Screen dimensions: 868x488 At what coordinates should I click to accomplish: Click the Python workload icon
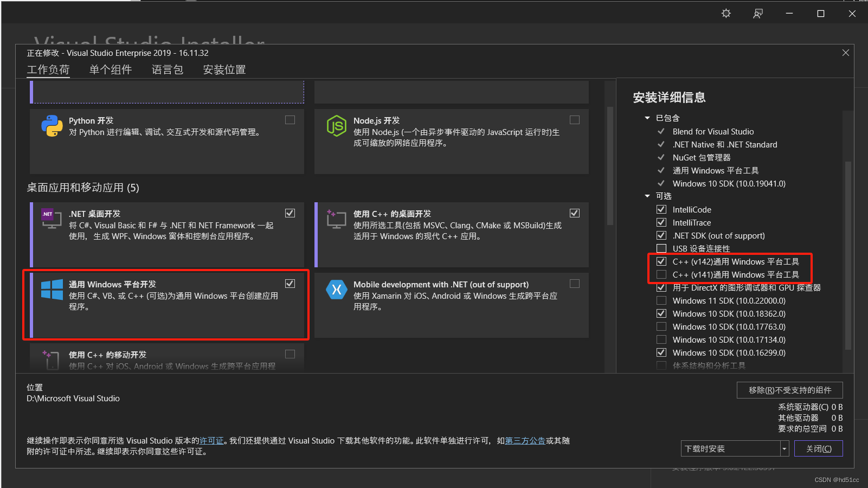tap(52, 126)
